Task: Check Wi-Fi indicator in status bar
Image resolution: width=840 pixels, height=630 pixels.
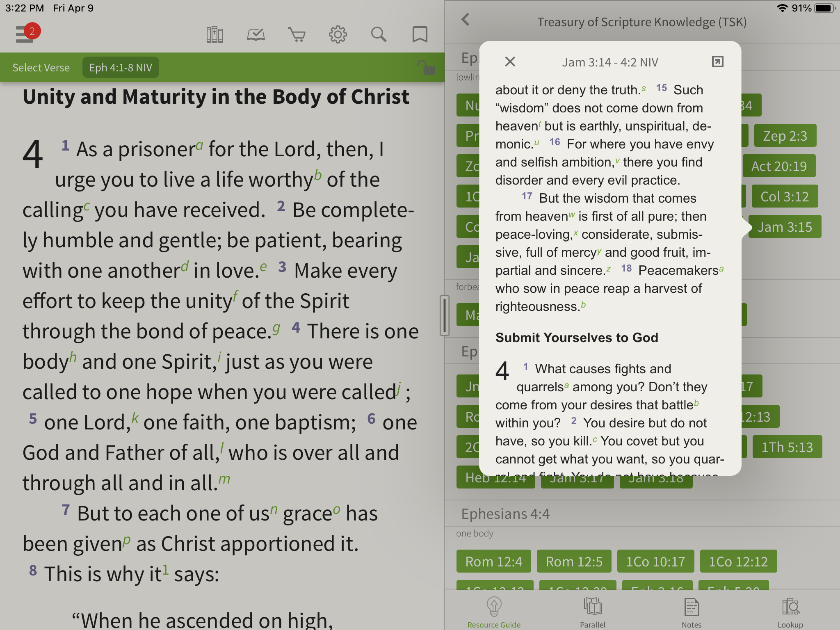Action: click(783, 8)
